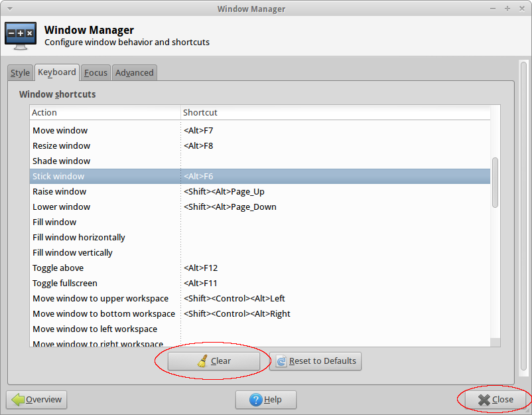Select the Move window row
This screenshot has height=415, width=532.
(x=60, y=131)
